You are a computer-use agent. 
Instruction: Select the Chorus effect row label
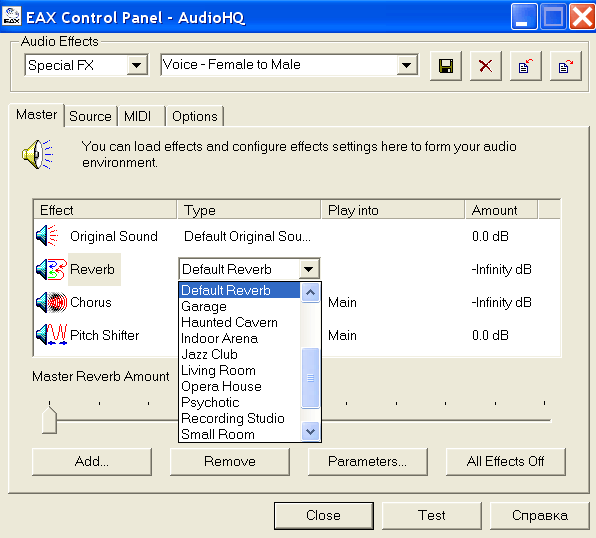[91, 302]
